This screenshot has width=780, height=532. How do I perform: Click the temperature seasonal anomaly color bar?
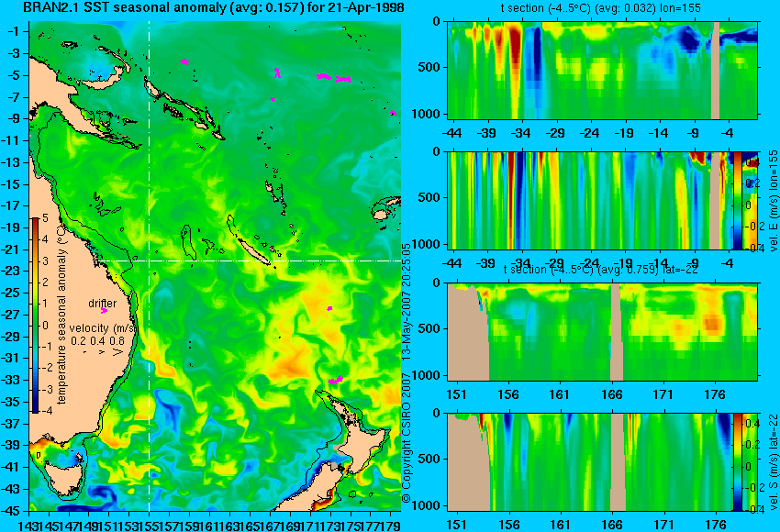coord(35,316)
